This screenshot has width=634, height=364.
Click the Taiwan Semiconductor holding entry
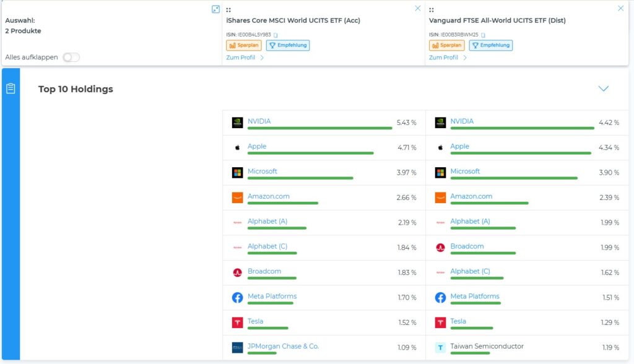487,346
